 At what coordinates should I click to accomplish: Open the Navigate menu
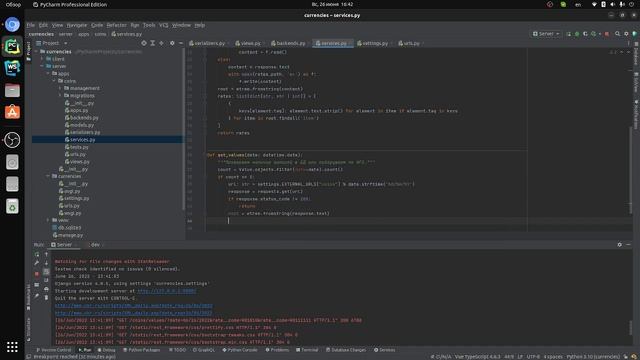point(77,25)
